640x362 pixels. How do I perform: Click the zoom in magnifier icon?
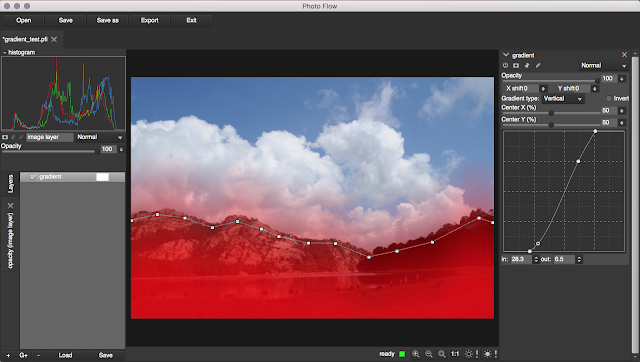coord(416,354)
